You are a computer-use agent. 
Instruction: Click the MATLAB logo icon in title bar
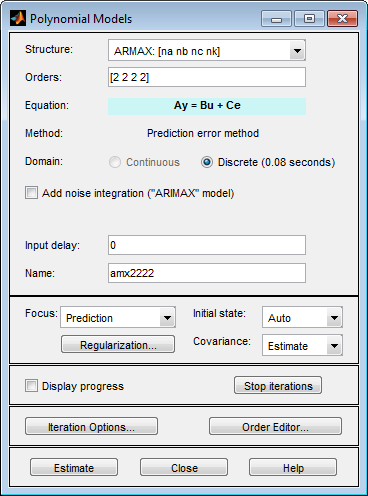click(x=18, y=18)
